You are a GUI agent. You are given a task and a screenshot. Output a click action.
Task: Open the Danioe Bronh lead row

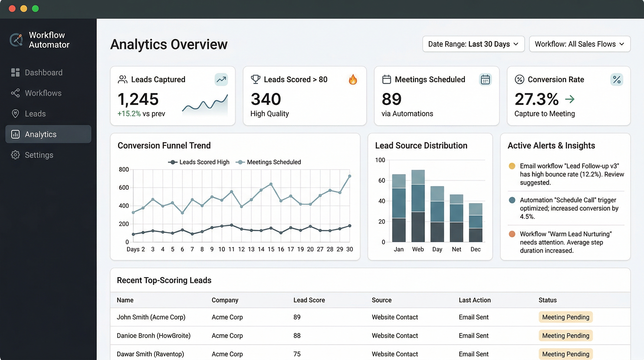[x=154, y=335]
